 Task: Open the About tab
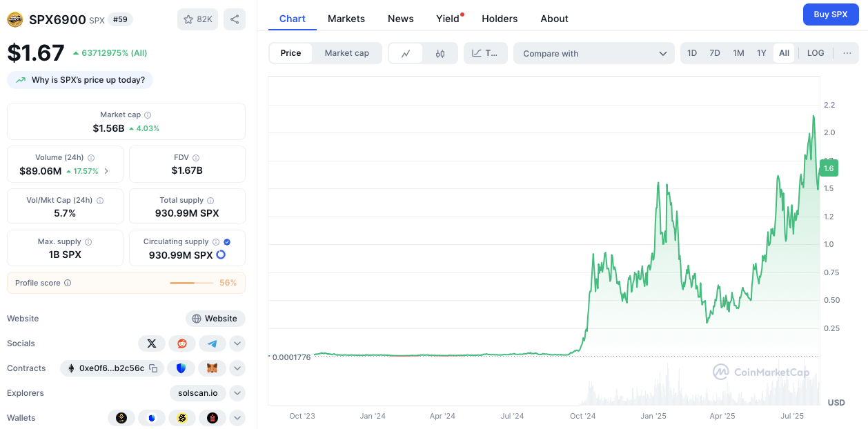554,19
